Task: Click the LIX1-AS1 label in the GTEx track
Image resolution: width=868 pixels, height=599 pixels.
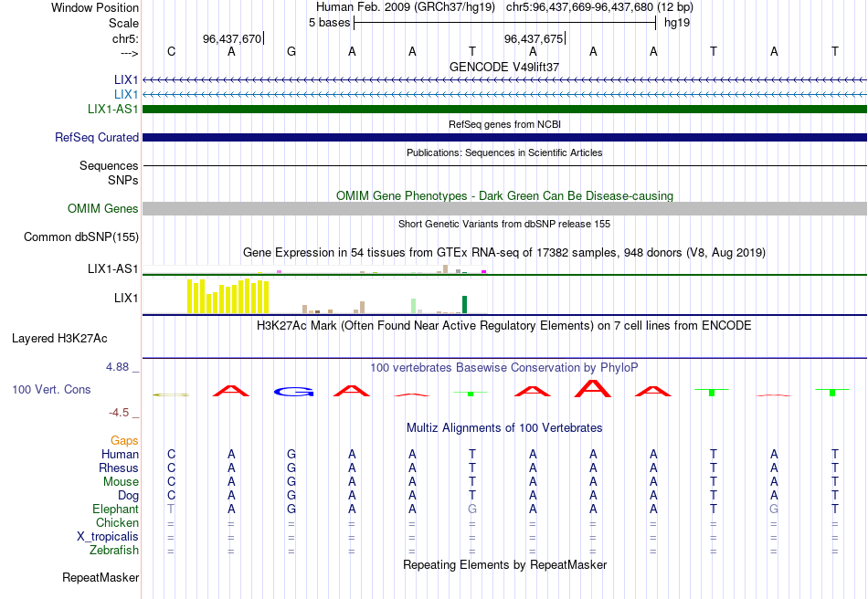Action: 113,268
